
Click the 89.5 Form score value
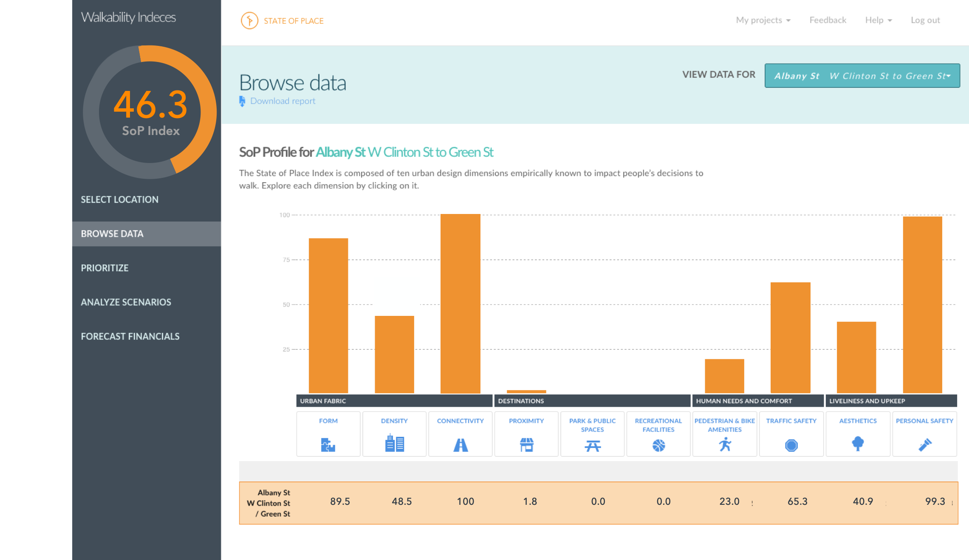(340, 501)
